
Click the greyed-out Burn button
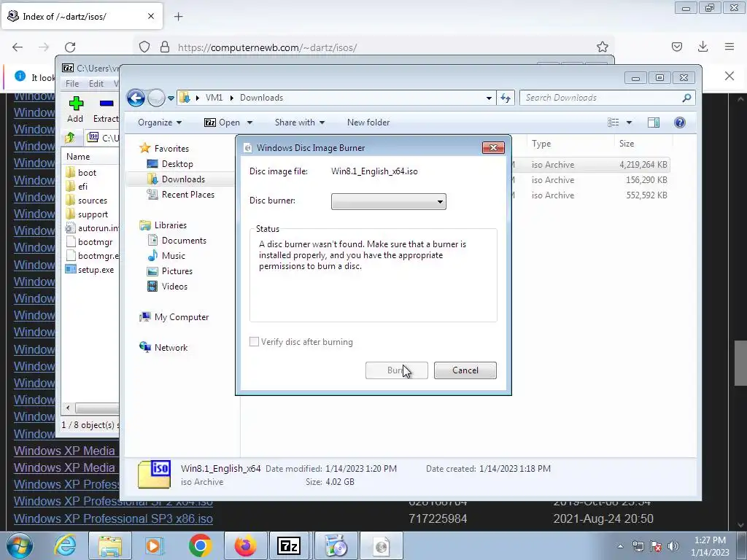coord(396,370)
